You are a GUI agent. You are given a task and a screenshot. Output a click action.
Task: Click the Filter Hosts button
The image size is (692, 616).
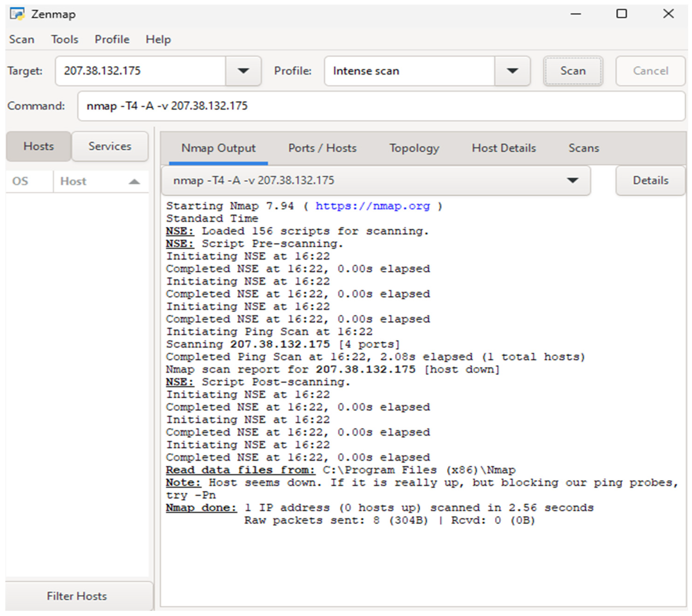pyautogui.click(x=77, y=596)
